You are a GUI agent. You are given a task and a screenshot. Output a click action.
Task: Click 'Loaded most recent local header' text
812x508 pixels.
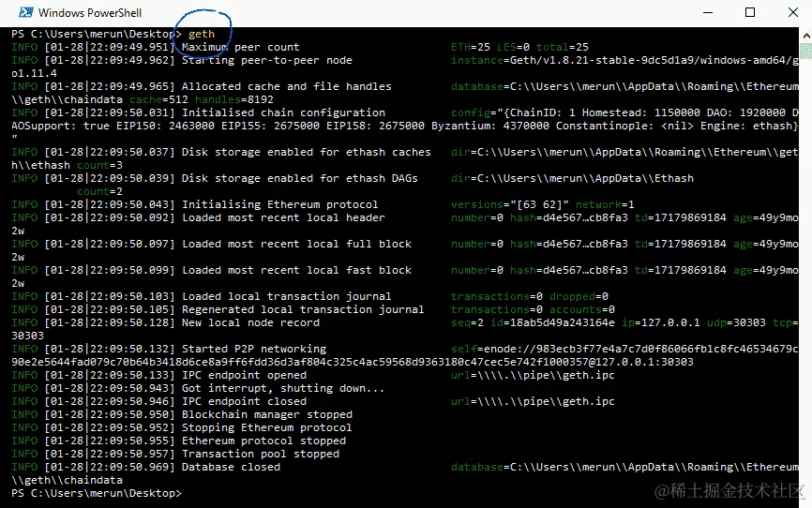283,218
